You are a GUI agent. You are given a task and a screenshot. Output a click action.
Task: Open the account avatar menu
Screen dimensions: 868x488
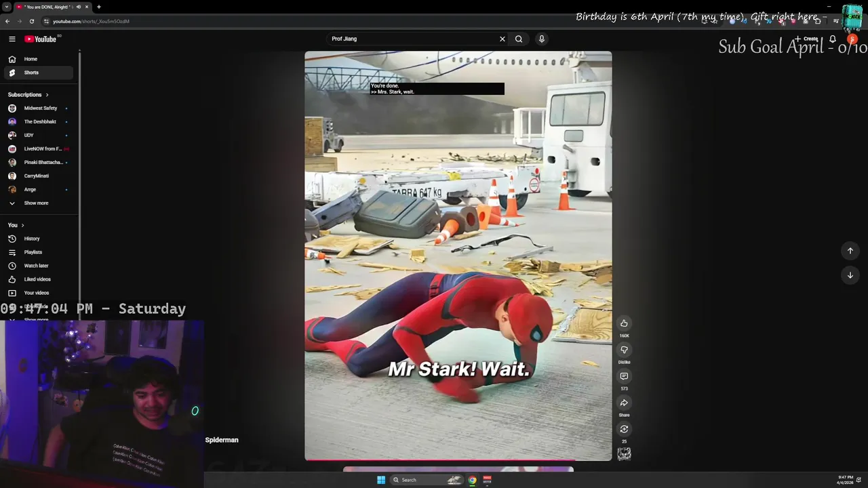(852, 39)
